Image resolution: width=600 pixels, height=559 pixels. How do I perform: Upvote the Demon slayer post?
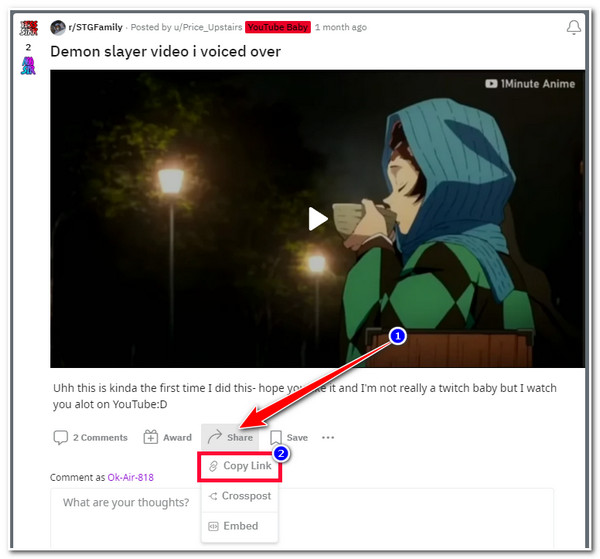tap(29, 28)
